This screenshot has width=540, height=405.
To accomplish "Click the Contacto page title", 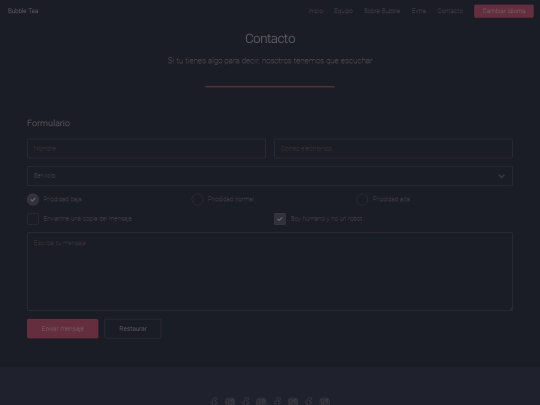I will pos(270,39).
